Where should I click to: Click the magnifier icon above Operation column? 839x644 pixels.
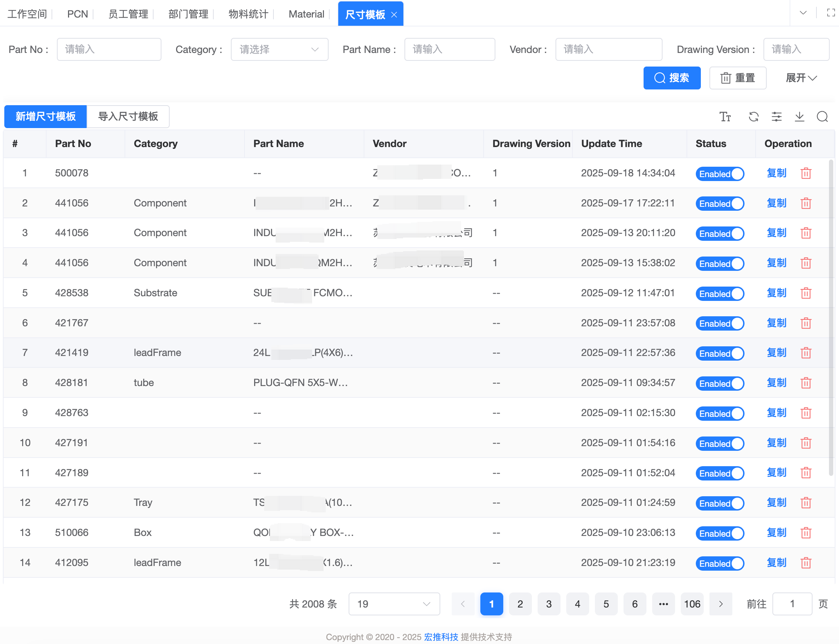pos(822,117)
